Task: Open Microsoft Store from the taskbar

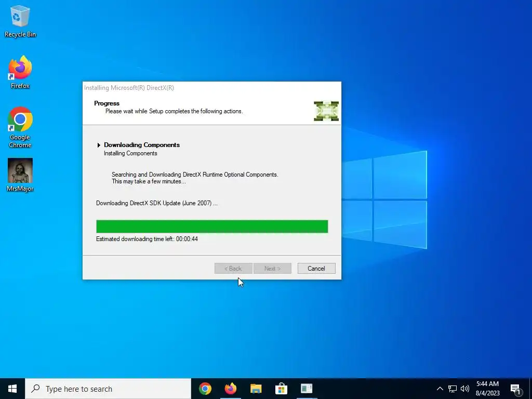Action: pyautogui.click(x=281, y=389)
